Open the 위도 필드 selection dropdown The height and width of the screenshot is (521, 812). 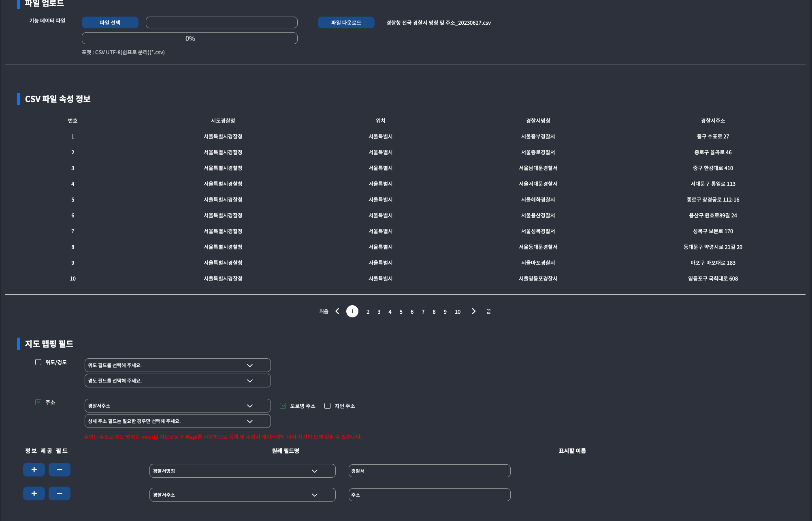177,365
